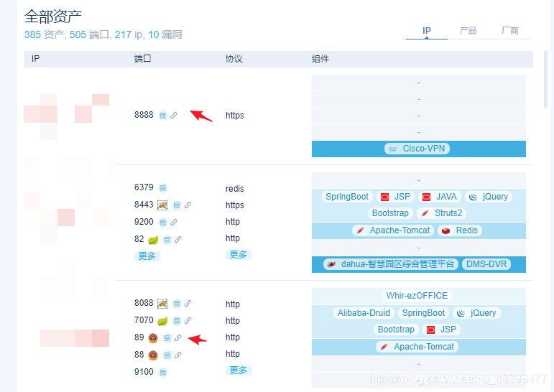554x392 pixels.
Task: Open link icon for port 9200
Action: 174,223
